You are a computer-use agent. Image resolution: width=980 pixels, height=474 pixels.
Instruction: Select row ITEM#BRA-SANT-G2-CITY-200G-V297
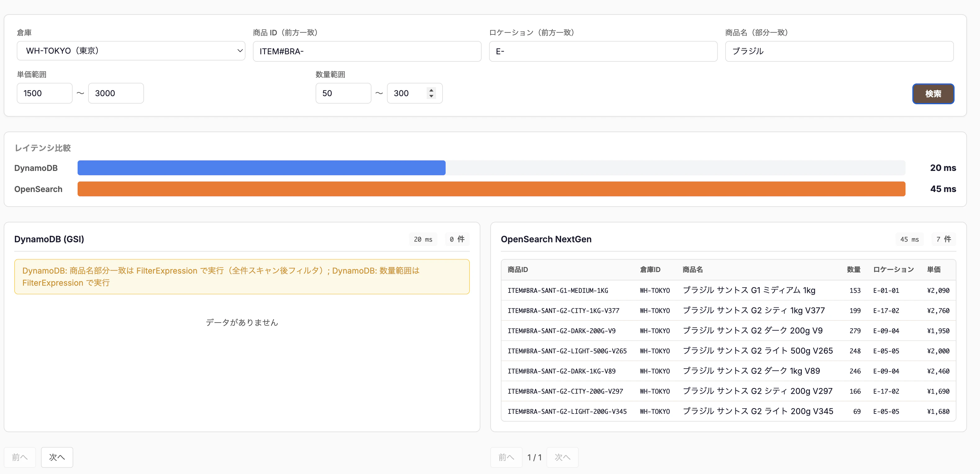coord(728,391)
